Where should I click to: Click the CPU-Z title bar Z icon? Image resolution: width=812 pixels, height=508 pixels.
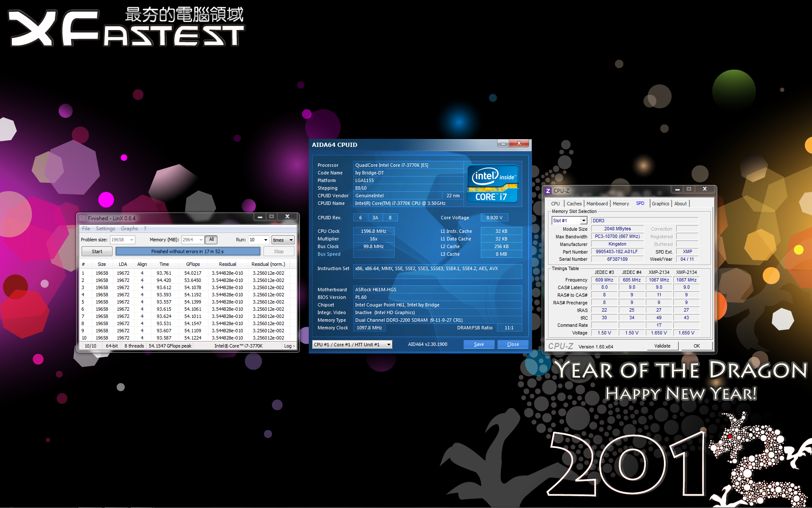(x=548, y=191)
